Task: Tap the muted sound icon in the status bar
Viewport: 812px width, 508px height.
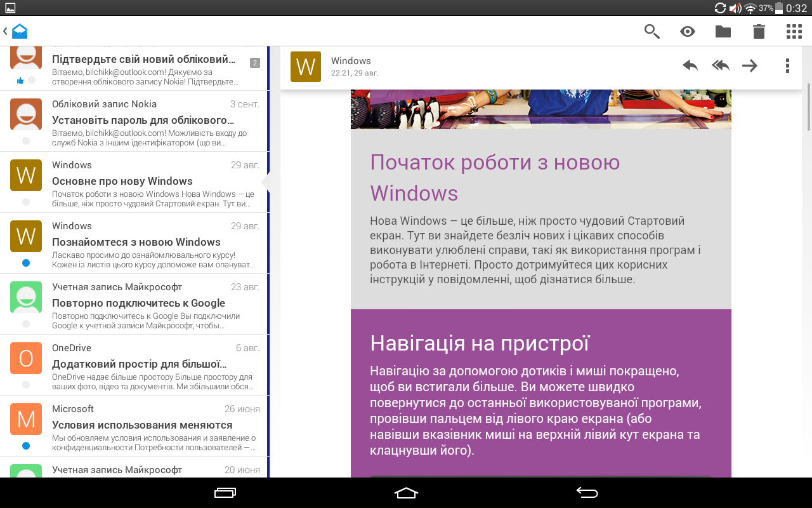Action: point(735,8)
